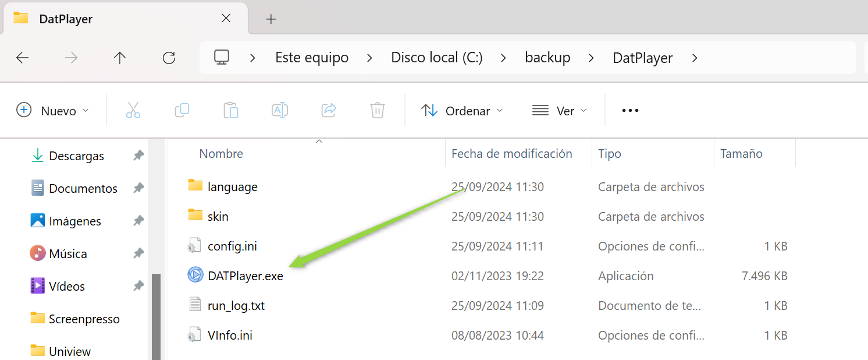Click the date 02/11/2023 19:22
Image resolution: width=868 pixels, height=360 pixels.
point(497,276)
